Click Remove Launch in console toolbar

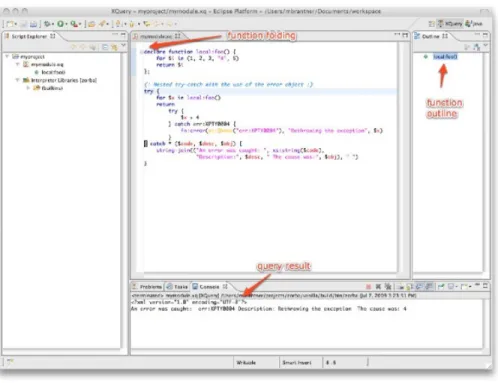tap(378, 286)
